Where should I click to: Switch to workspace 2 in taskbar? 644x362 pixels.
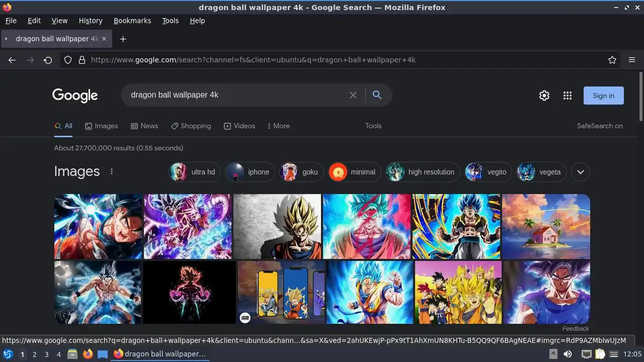(34, 354)
